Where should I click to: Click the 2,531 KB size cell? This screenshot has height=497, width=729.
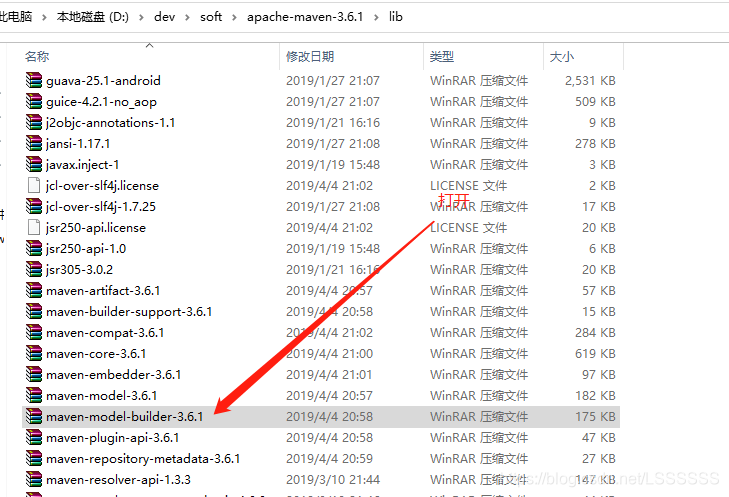[590, 81]
